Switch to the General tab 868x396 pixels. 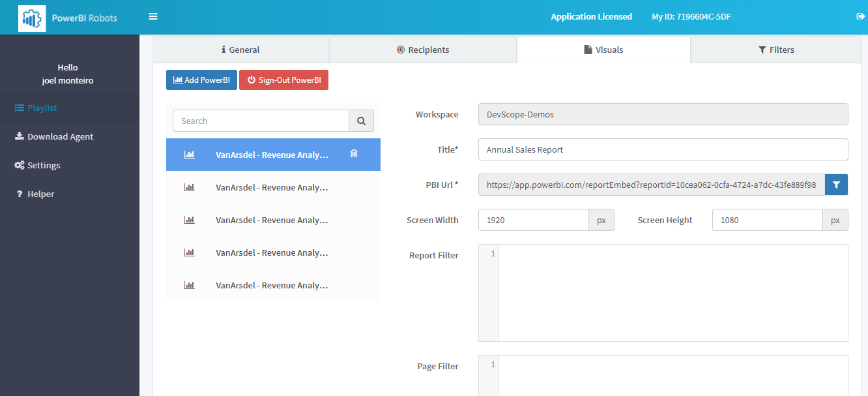[x=240, y=49]
